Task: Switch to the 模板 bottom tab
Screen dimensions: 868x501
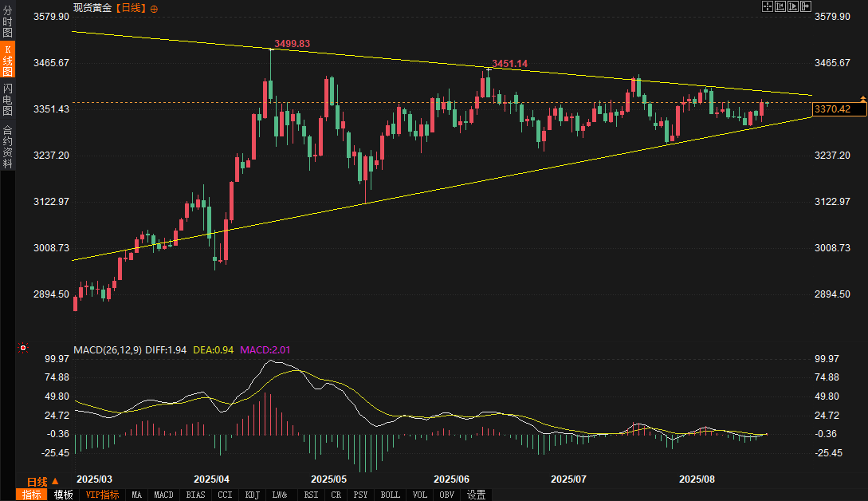Action: (x=63, y=495)
